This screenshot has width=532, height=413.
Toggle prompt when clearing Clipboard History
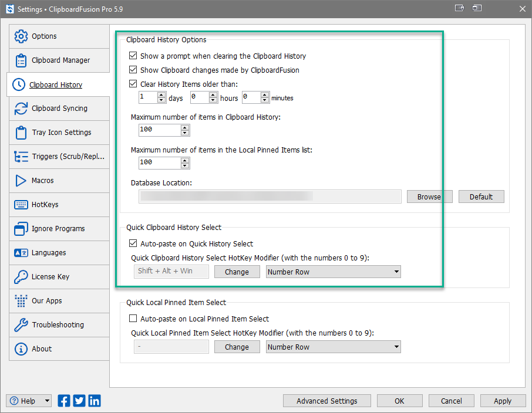pyautogui.click(x=133, y=56)
